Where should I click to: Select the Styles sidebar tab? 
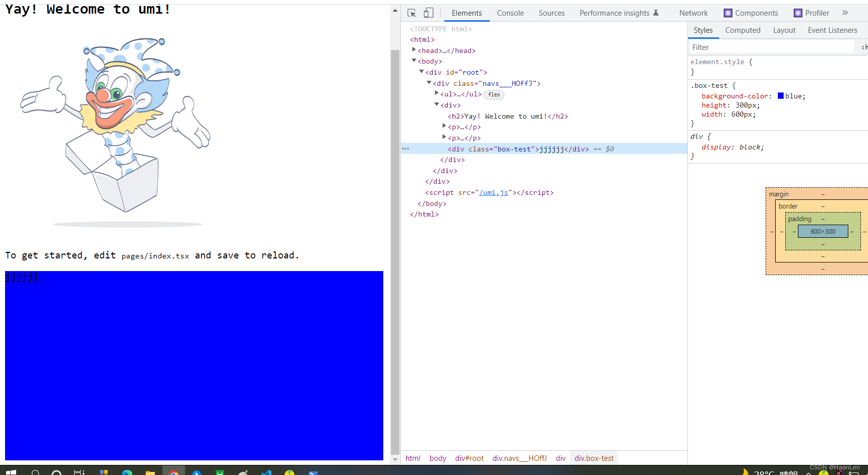pyautogui.click(x=703, y=30)
